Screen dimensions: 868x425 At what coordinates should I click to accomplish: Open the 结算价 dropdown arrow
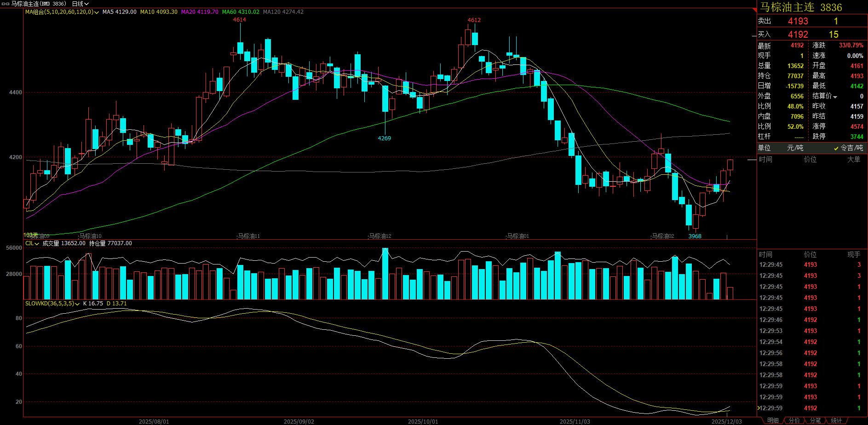(835, 97)
